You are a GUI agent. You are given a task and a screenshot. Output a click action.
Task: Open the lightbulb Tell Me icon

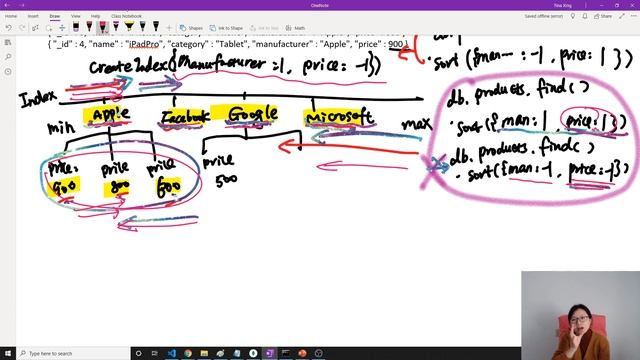tap(573, 16)
